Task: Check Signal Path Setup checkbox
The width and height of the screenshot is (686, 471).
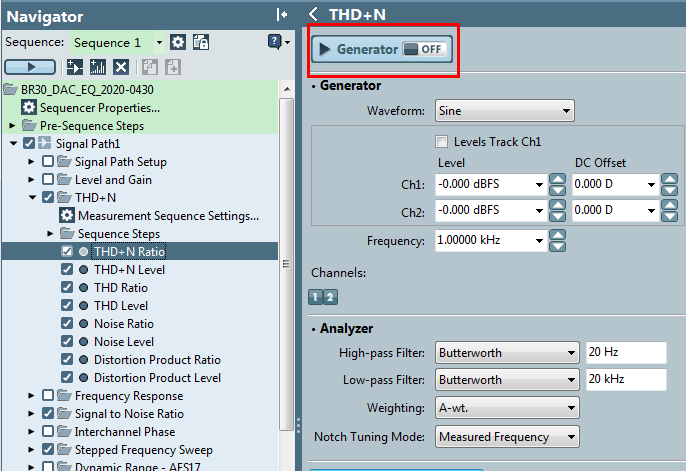Action: coord(48,161)
